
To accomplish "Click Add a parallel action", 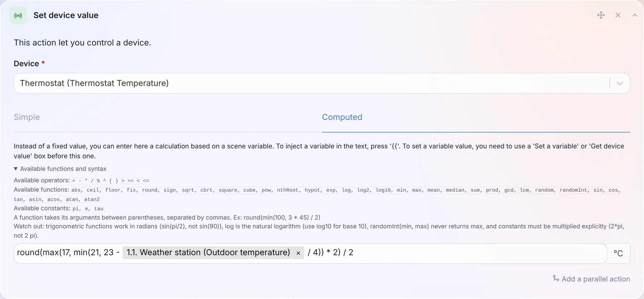I will tap(591, 279).
